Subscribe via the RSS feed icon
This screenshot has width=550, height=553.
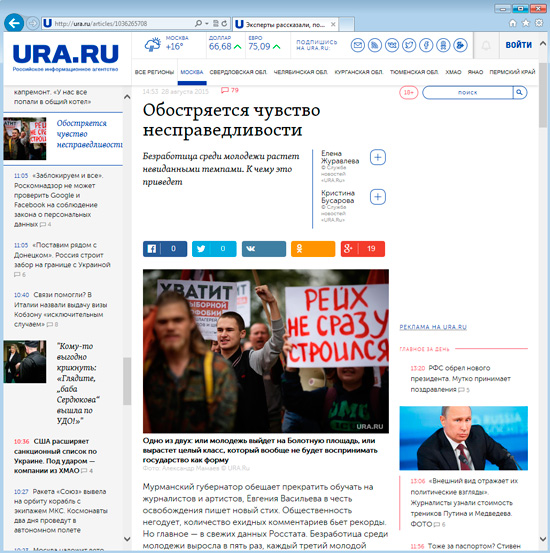tap(375, 45)
